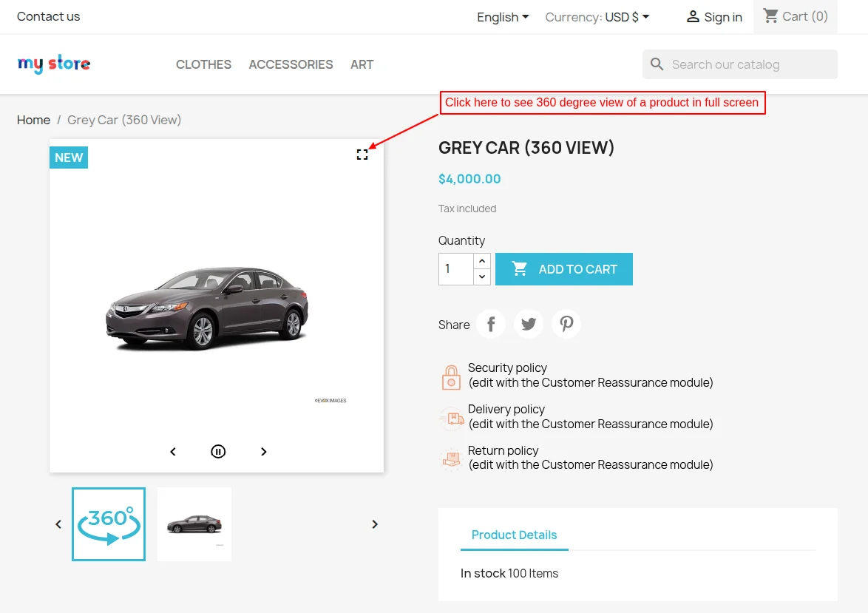The image size is (868, 613).
Task: Share product on Facebook
Action: (x=491, y=324)
